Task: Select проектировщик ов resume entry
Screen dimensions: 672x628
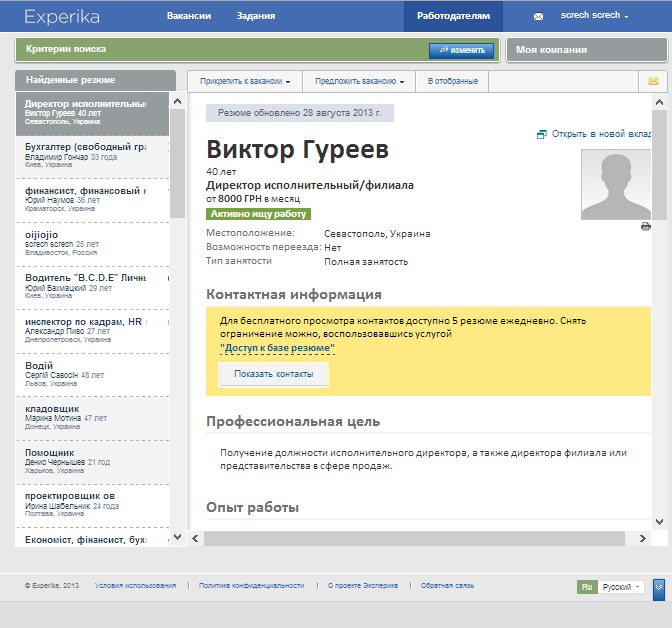Action: point(93,506)
